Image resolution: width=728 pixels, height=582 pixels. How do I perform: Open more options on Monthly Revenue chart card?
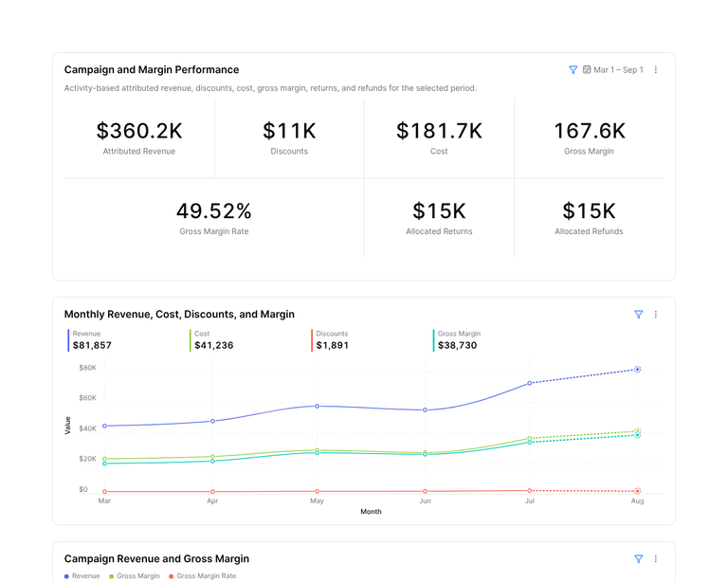click(x=656, y=314)
